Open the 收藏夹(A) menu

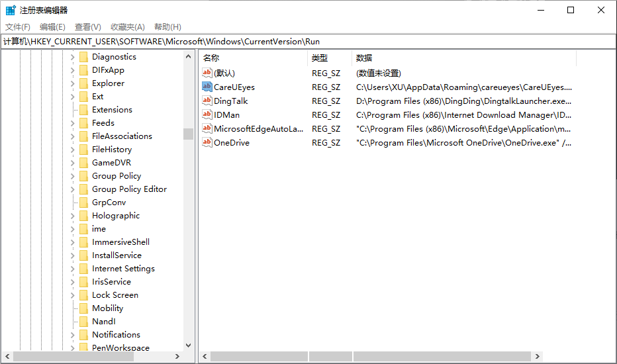[x=128, y=26]
